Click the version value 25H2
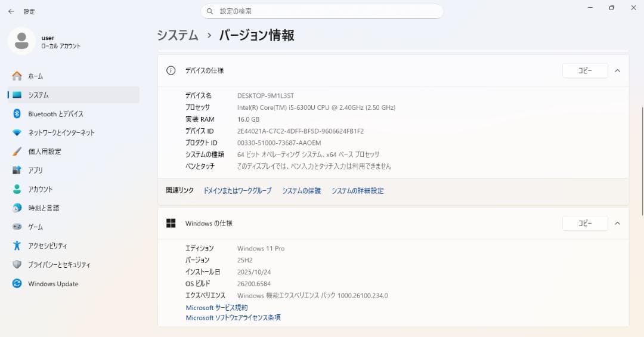The height and width of the screenshot is (337, 644). click(x=245, y=260)
